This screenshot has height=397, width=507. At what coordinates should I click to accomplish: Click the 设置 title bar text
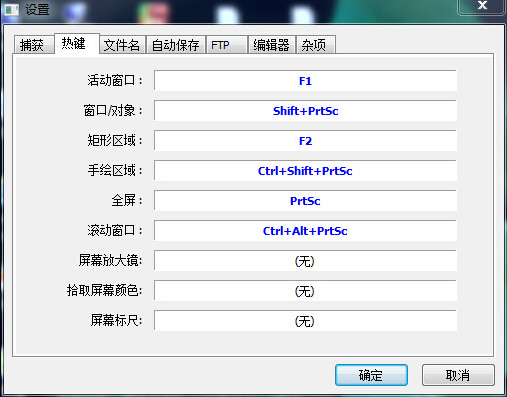point(37,9)
